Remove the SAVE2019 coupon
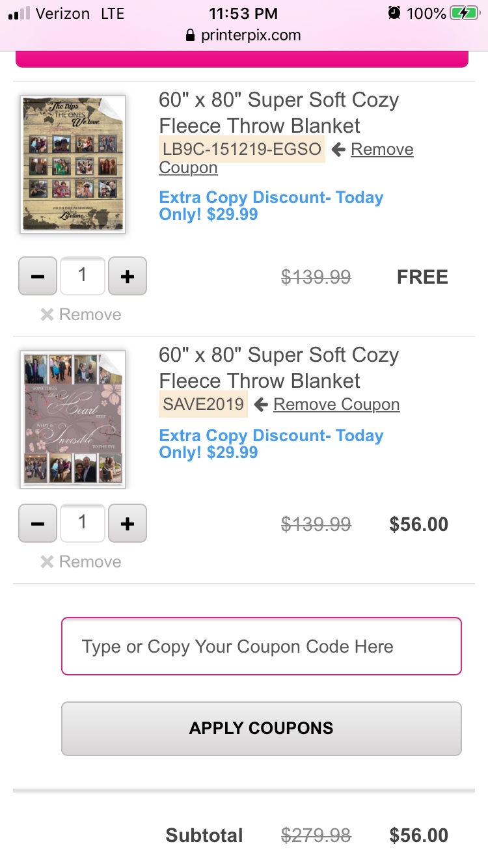This screenshot has height=868, width=488. point(336,404)
